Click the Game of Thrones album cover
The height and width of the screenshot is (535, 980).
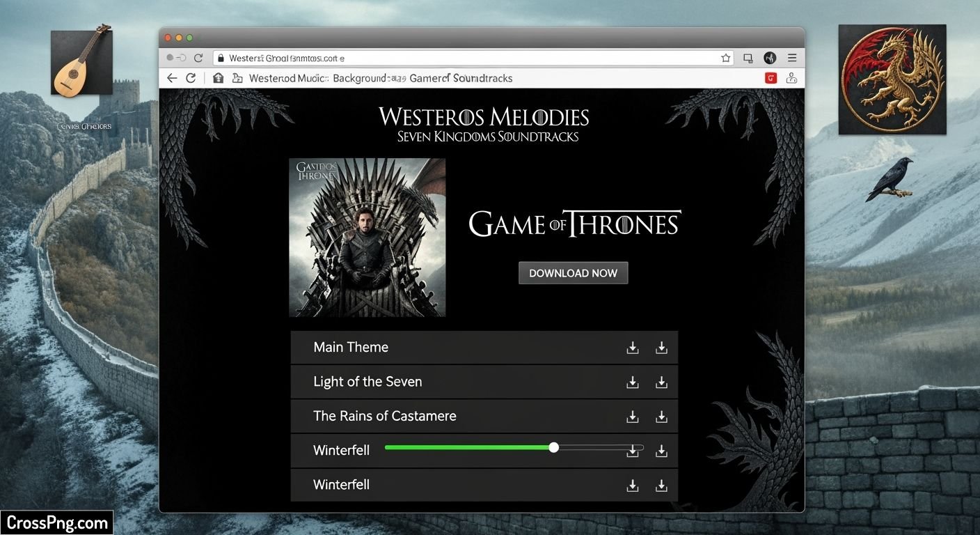(367, 238)
